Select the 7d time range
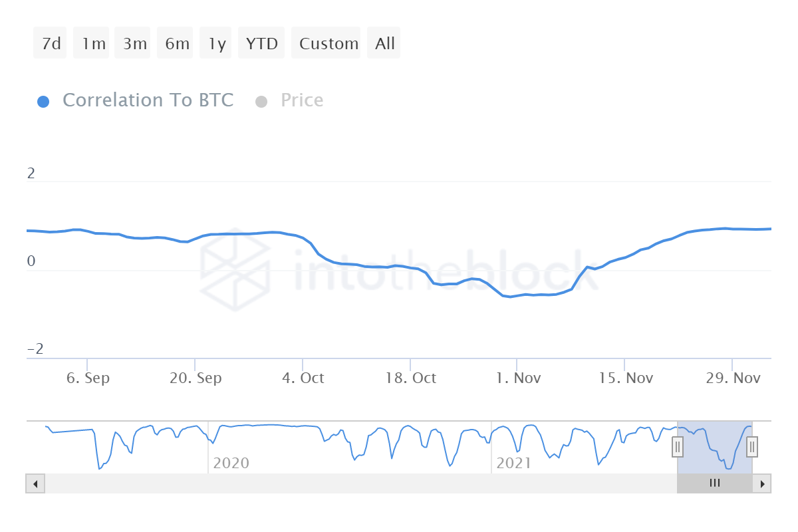The image size is (798, 532). coord(51,43)
